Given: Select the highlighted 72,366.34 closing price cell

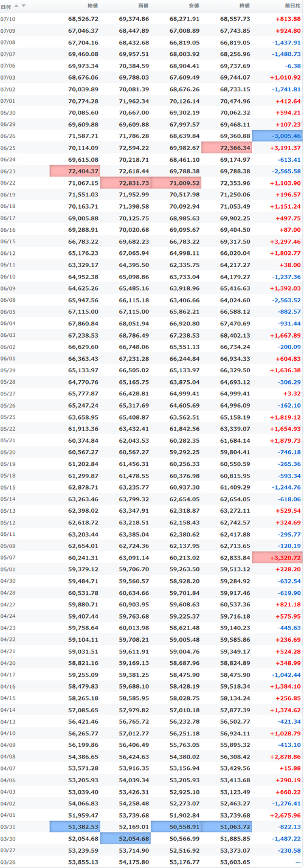Looking at the screenshot, I should [x=226, y=148].
